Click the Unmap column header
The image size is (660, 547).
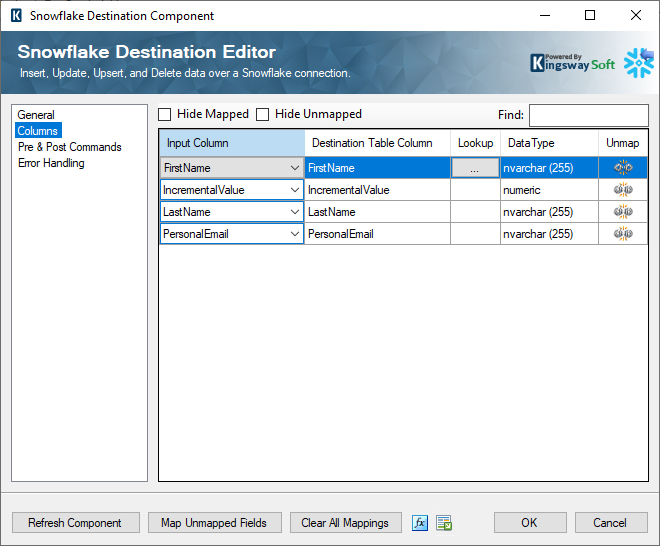coord(623,143)
